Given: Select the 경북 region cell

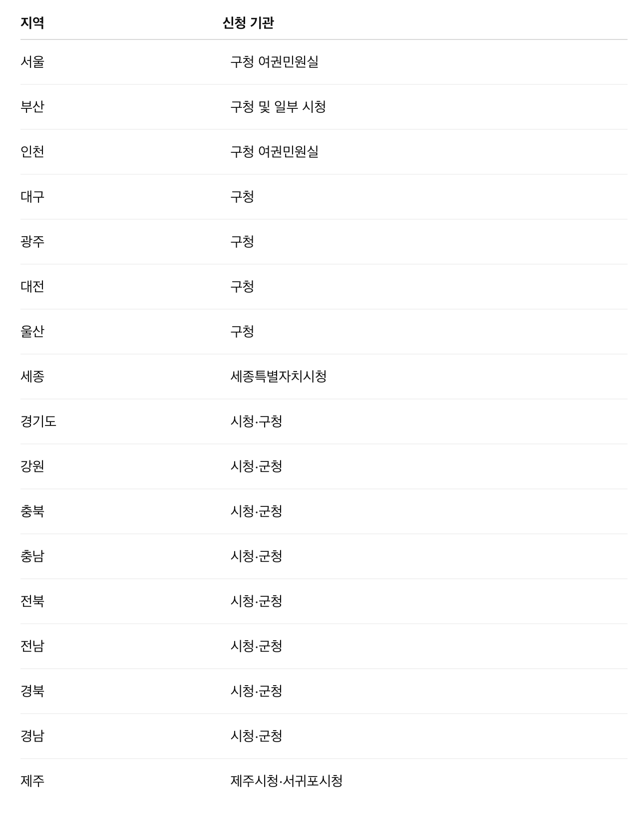Looking at the screenshot, I should [x=32, y=691].
